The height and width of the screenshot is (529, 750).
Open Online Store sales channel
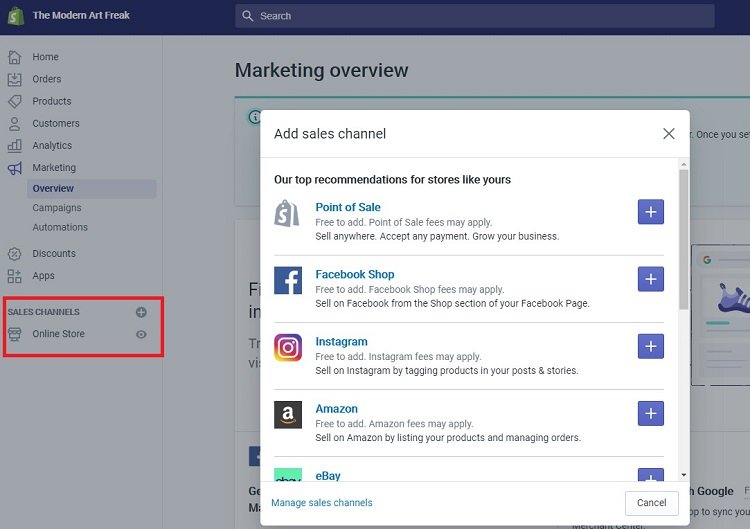[58, 334]
